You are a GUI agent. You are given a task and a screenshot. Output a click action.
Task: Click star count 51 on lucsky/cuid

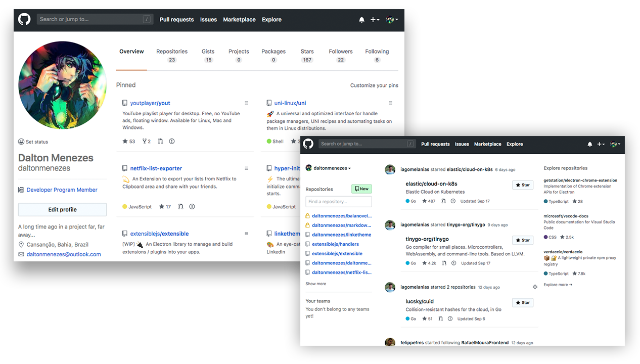pos(428,319)
